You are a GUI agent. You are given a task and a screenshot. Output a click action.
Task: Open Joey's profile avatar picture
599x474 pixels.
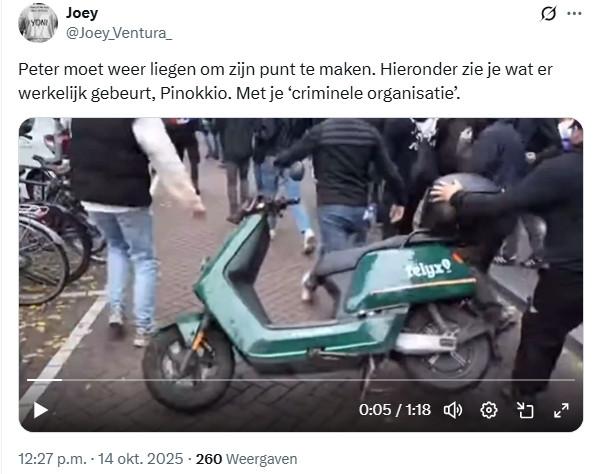38,23
